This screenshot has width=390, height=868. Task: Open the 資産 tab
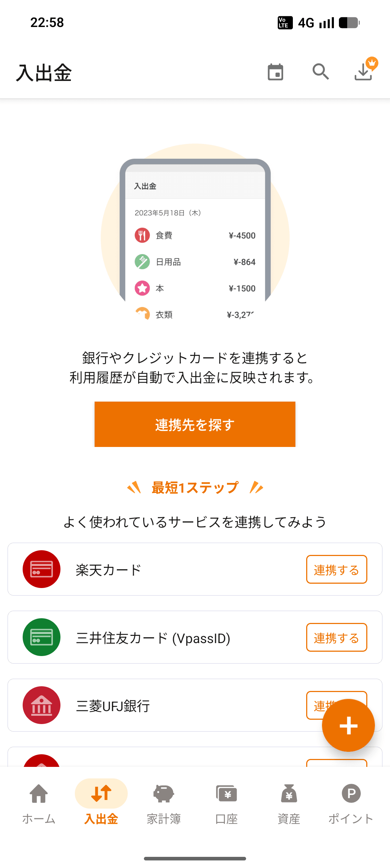point(289,803)
